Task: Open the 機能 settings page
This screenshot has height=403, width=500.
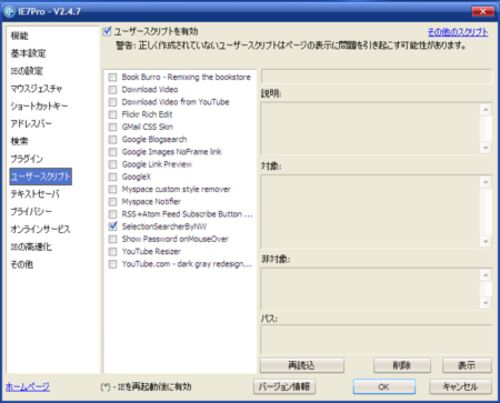Action: coord(19,36)
